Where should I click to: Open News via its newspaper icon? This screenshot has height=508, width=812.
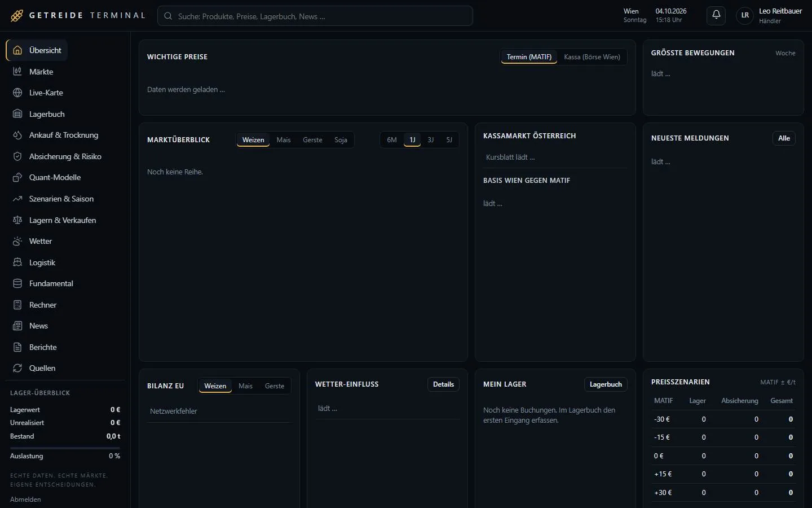click(x=17, y=326)
